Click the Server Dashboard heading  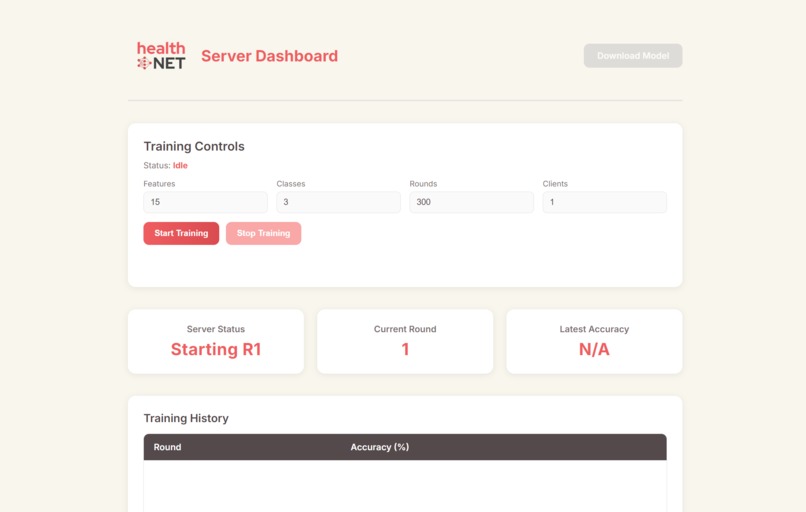click(269, 56)
